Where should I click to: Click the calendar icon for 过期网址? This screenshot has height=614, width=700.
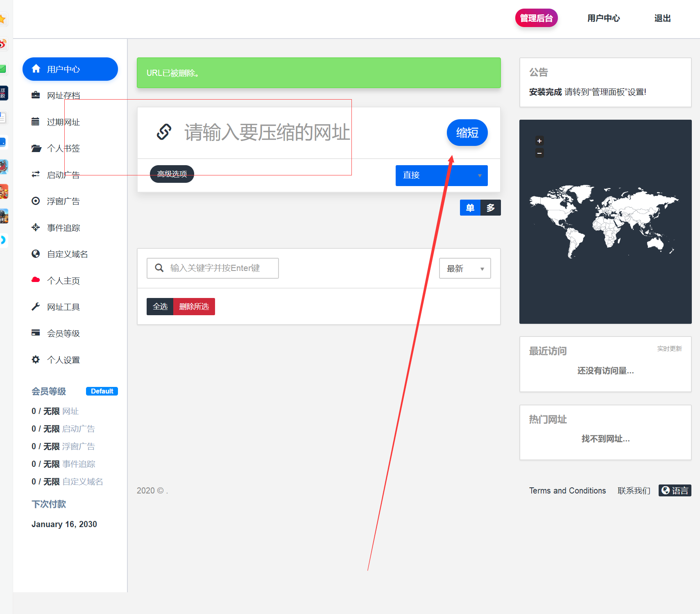[36, 122]
